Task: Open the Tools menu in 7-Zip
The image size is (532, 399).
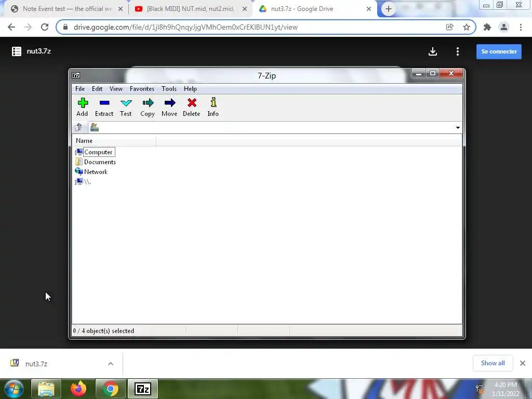Action: 169,88
